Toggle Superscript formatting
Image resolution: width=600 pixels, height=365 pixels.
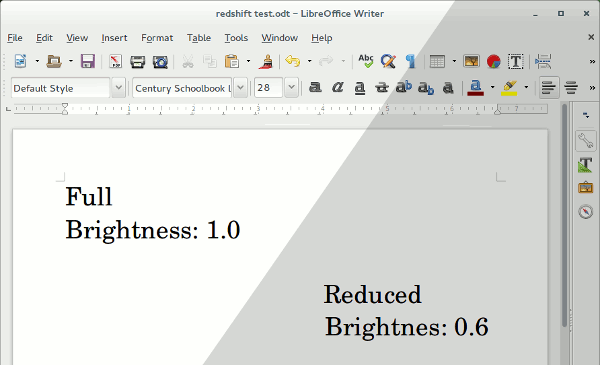pos(404,87)
